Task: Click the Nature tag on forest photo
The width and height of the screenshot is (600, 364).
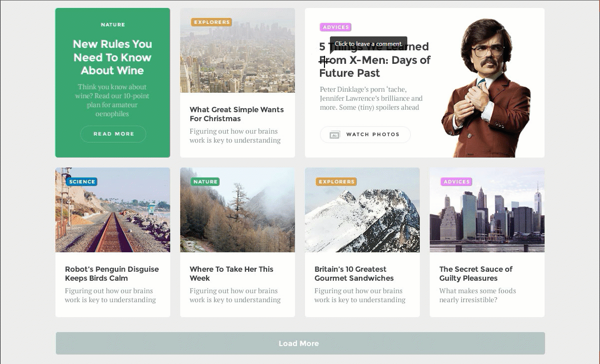Action: click(x=205, y=182)
